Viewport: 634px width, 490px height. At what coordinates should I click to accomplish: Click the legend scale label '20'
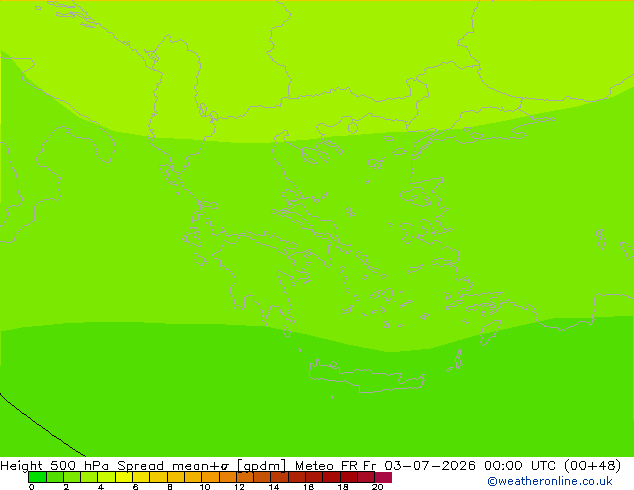pyautogui.click(x=378, y=487)
